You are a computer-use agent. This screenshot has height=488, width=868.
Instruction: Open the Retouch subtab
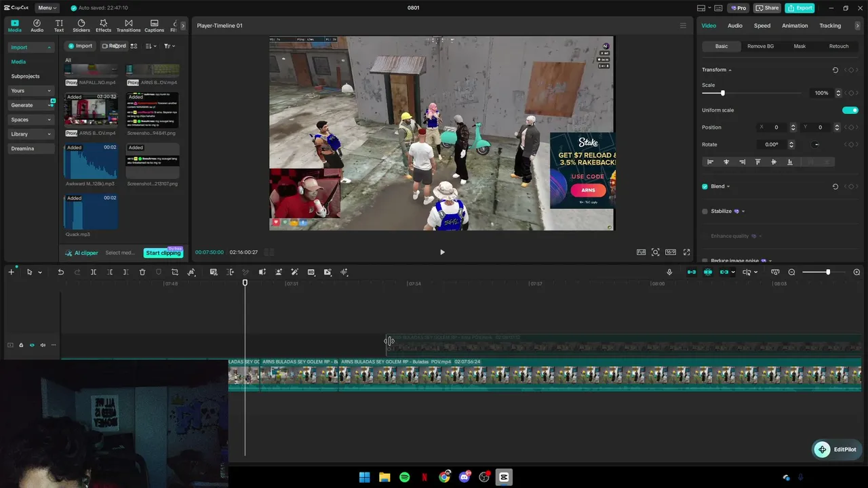839,46
